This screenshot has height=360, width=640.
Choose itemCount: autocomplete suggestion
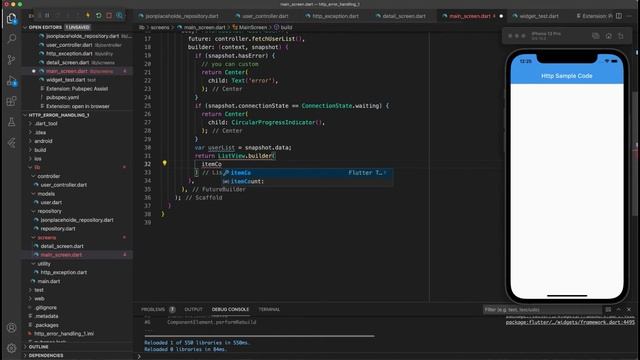(307, 181)
